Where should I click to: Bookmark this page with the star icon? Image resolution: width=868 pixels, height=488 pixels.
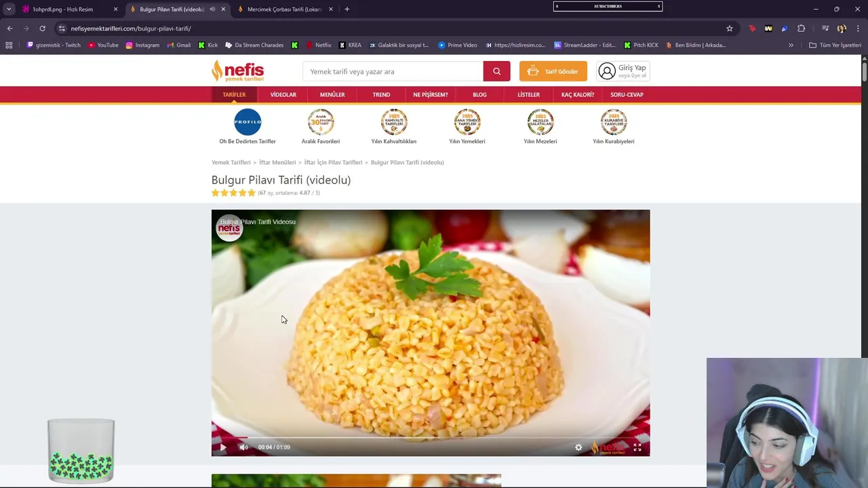pos(730,28)
